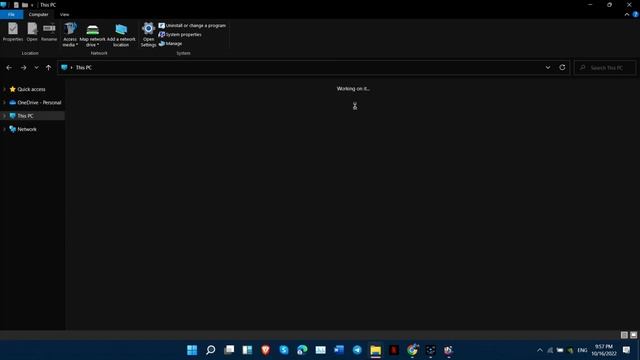Open System properties from the ribbon
This screenshot has height=360, width=640.
click(x=180, y=34)
